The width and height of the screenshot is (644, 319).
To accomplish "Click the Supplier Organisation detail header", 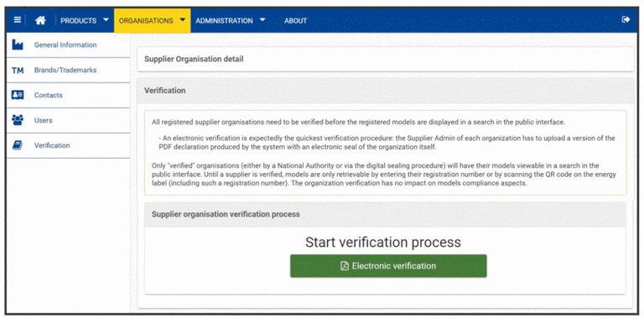I will point(385,60).
